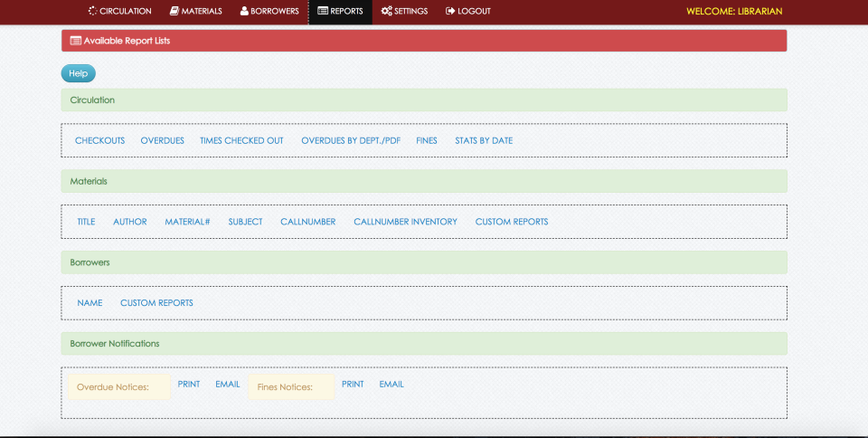The width and height of the screenshot is (868, 438).
Task: Click the Borrowers section heading
Action: click(x=424, y=262)
